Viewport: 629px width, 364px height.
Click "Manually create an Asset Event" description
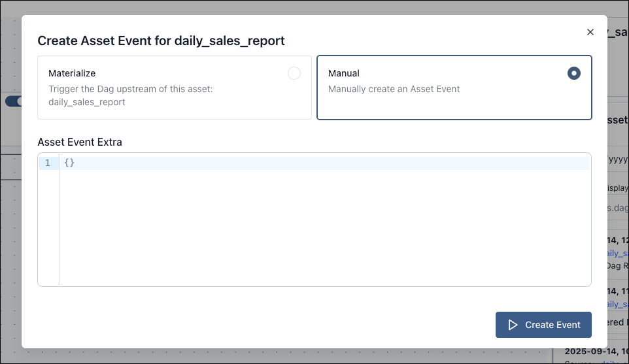[x=394, y=89]
